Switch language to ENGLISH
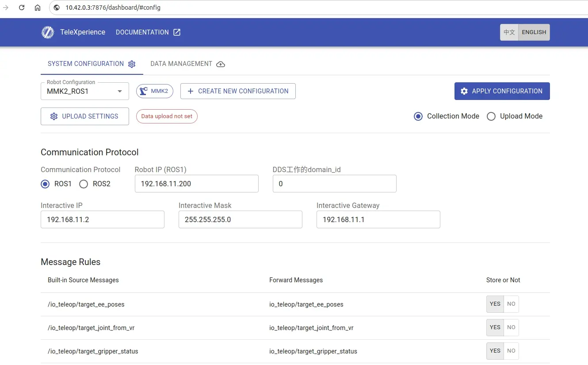This screenshot has height=365, width=588. coord(534,32)
